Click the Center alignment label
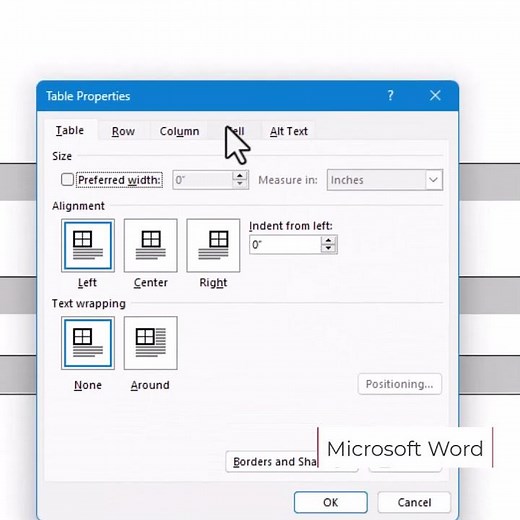The image size is (520, 520). (x=151, y=283)
